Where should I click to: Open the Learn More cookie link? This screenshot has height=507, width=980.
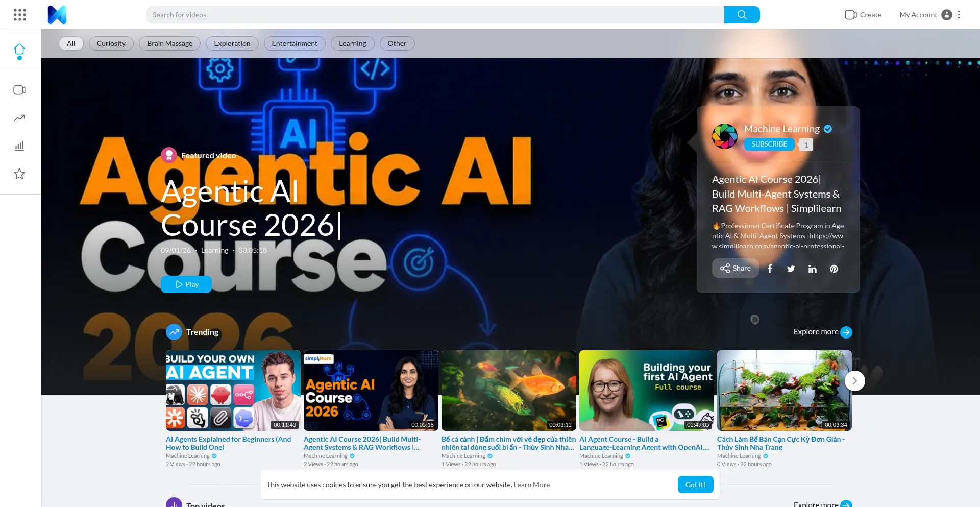pyautogui.click(x=532, y=485)
